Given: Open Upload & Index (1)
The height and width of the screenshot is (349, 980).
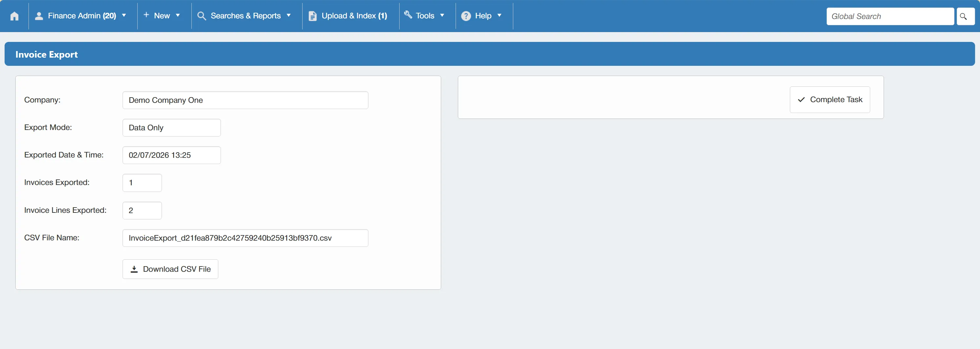Looking at the screenshot, I should 354,16.
